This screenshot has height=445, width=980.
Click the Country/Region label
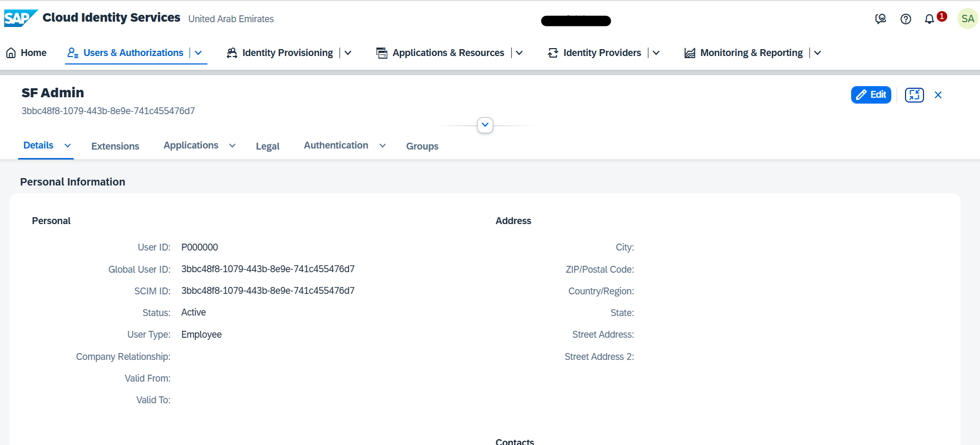point(601,291)
